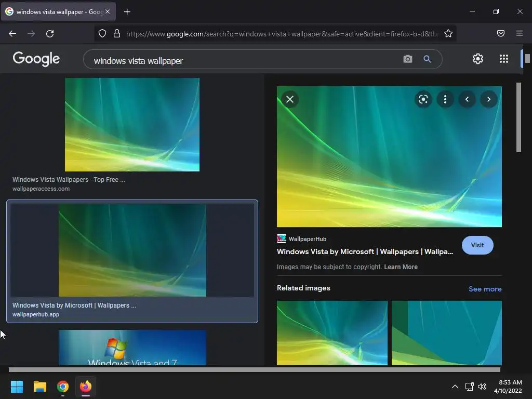Open the Windows Vista by Microsoft title link

365,252
